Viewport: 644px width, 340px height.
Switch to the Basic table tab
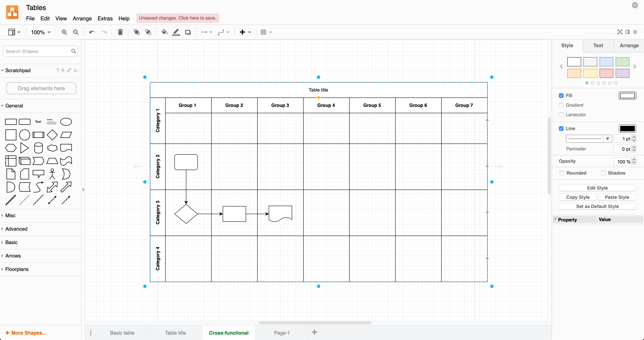click(x=122, y=333)
